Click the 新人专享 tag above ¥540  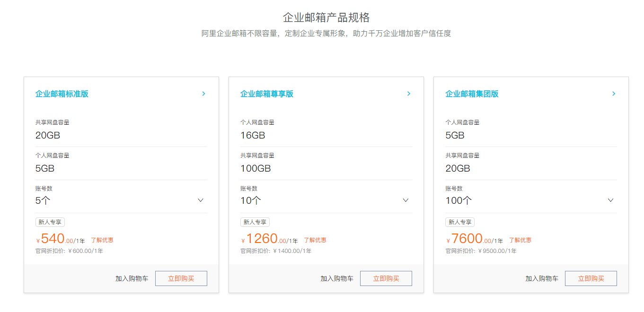point(50,222)
